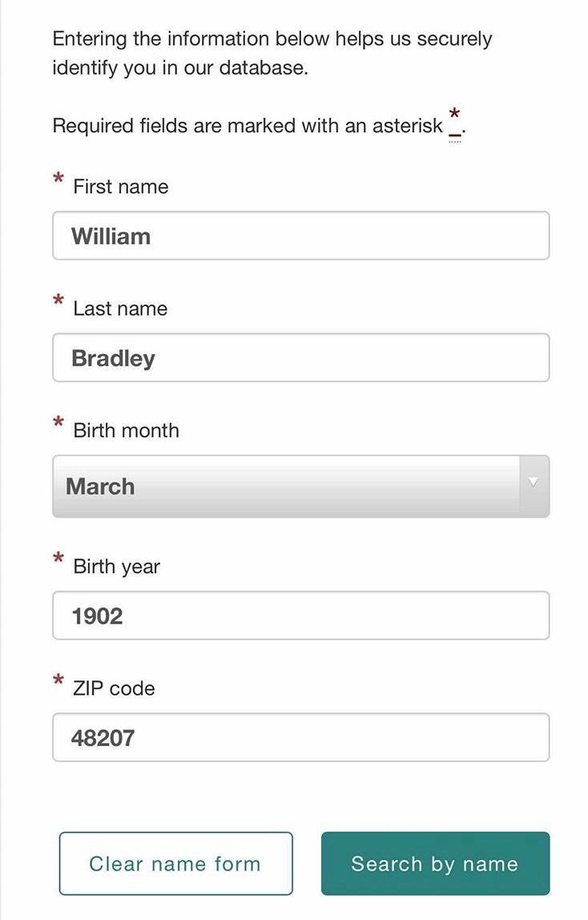
Task: Click the Birth month label text
Action: 126,430
